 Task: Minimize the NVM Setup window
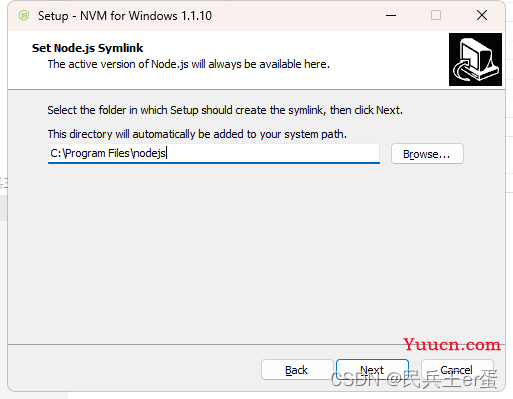point(391,15)
